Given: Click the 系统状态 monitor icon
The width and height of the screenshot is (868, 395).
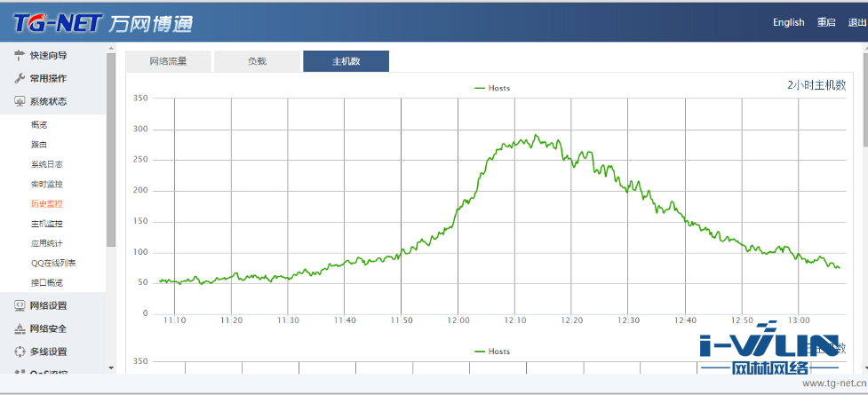Looking at the screenshot, I should point(20,101).
